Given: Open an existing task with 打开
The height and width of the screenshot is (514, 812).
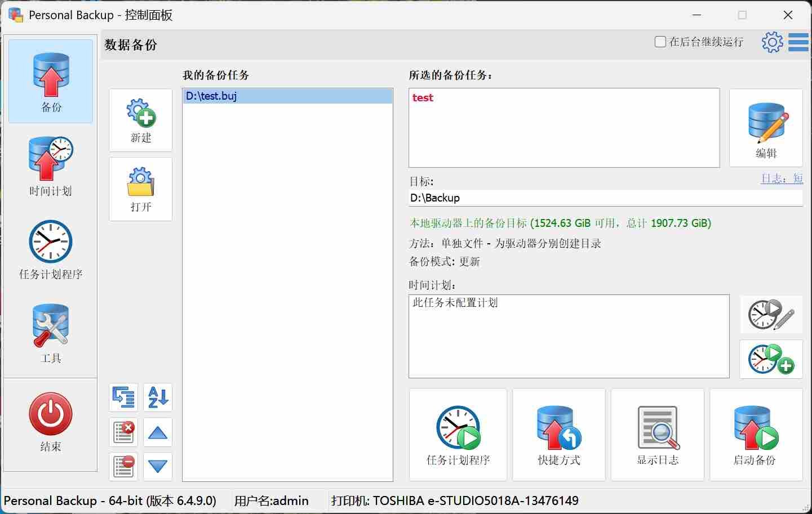Looking at the screenshot, I should [141, 189].
